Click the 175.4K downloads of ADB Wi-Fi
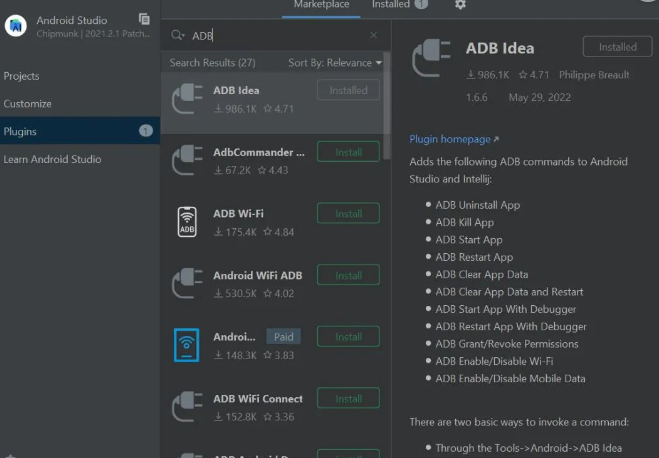Viewport: 659px width, 458px height. pyautogui.click(x=235, y=232)
